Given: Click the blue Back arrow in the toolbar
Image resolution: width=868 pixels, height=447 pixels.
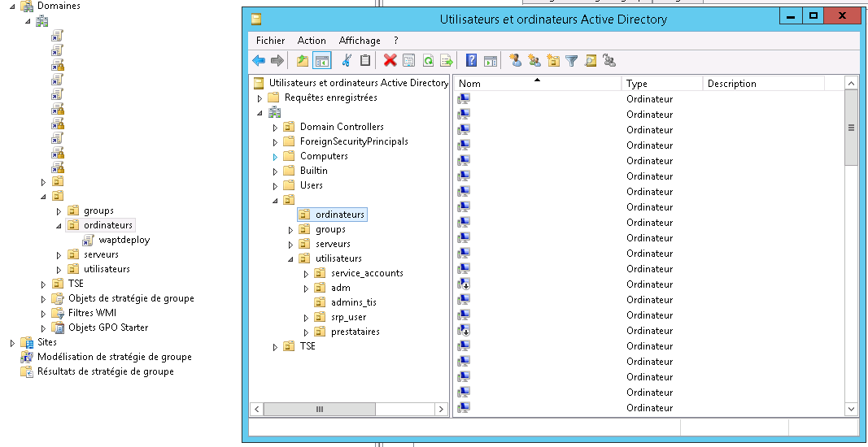Looking at the screenshot, I should pyautogui.click(x=259, y=60).
